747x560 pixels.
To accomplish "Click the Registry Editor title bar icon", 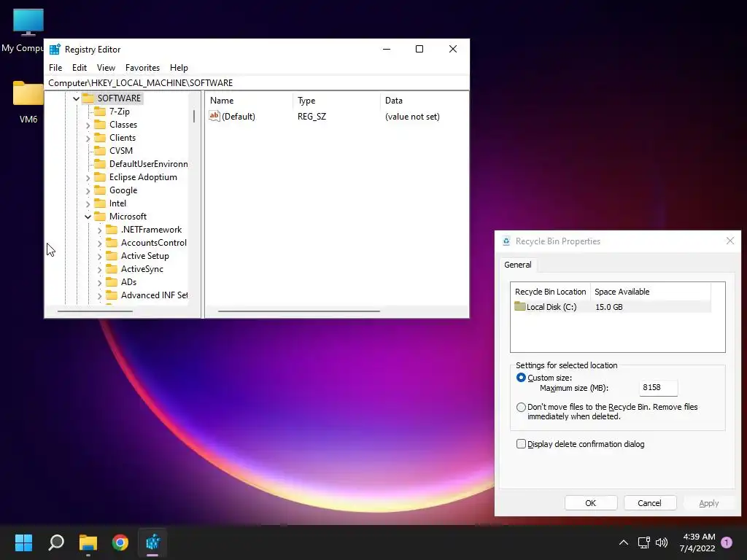I will pyautogui.click(x=55, y=49).
